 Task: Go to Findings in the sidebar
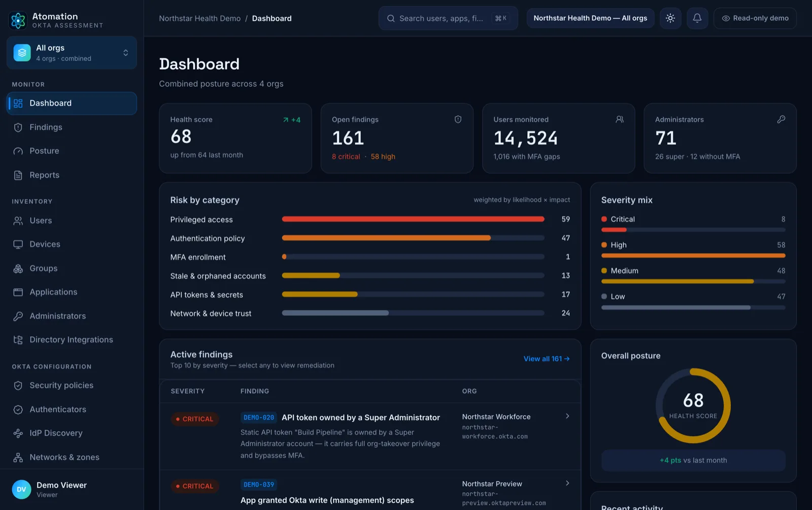pos(72,127)
